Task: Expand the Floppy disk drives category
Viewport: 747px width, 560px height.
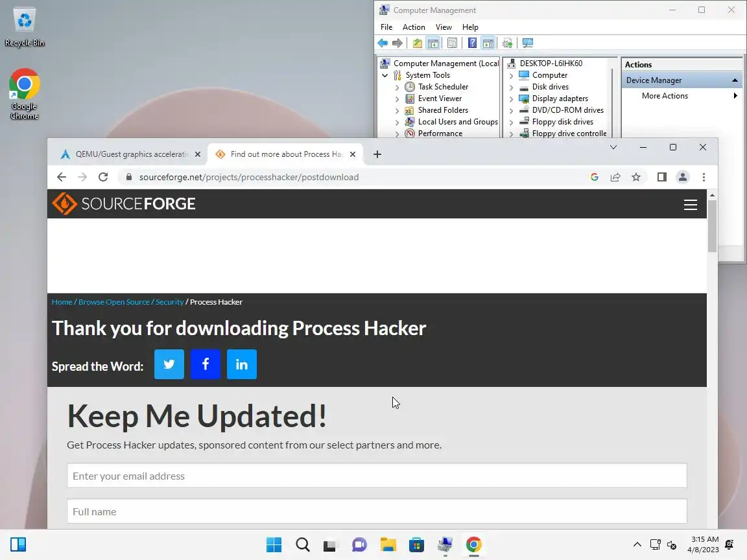Action: click(x=511, y=122)
